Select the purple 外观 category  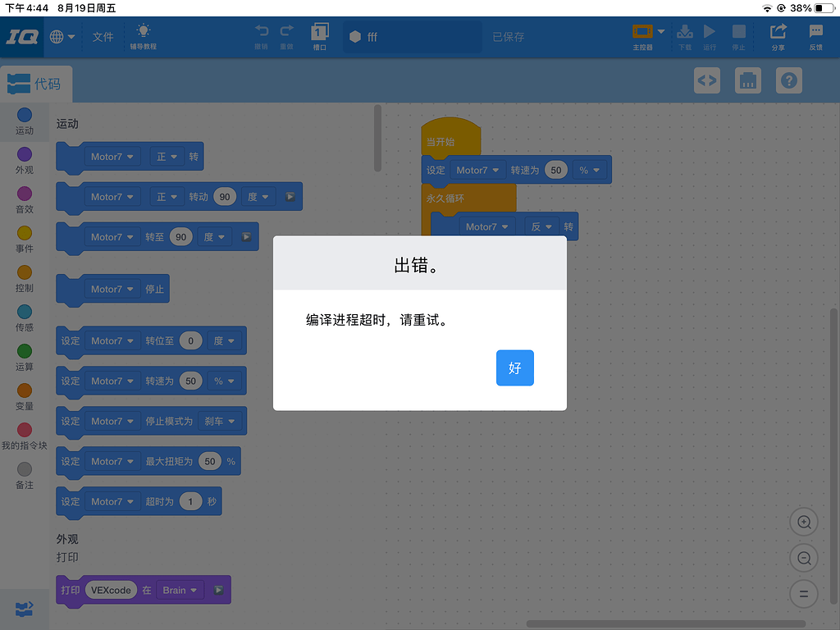point(25,160)
